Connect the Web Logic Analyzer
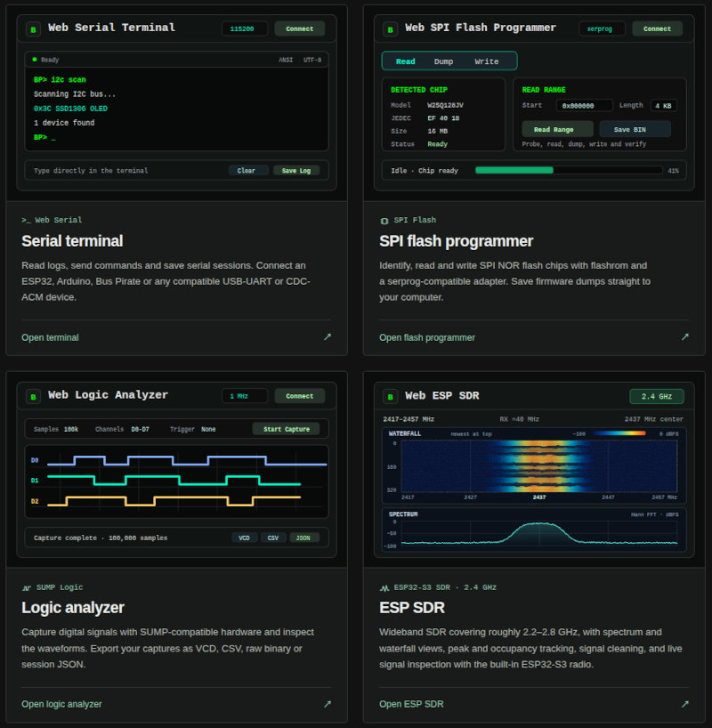712x728 pixels. tap(300, 396)
